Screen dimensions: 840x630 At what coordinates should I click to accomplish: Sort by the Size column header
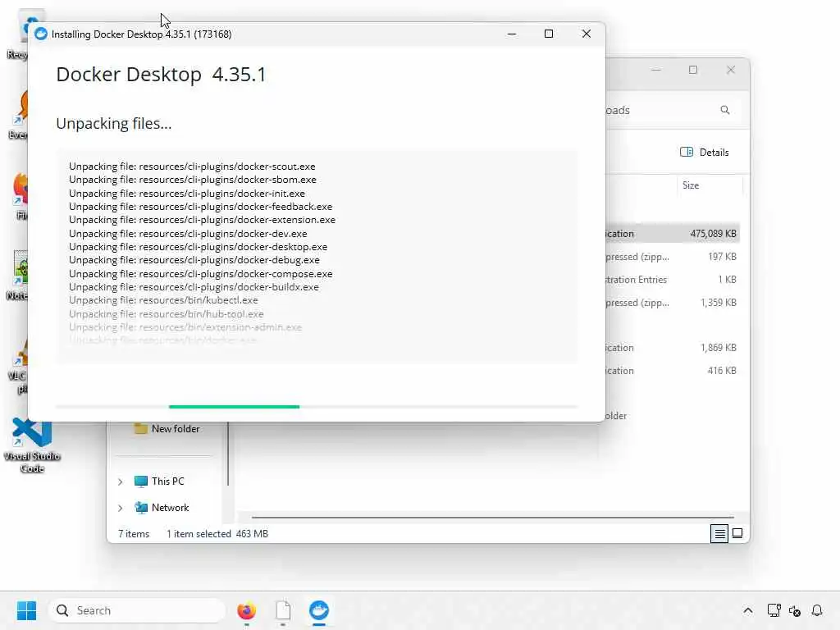(691, 185)
